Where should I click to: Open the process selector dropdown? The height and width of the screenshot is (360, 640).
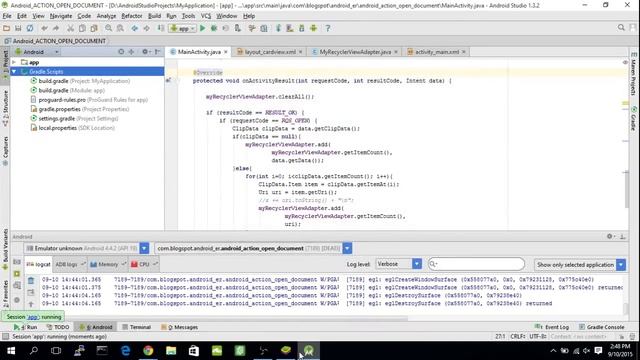pos(347,248)
